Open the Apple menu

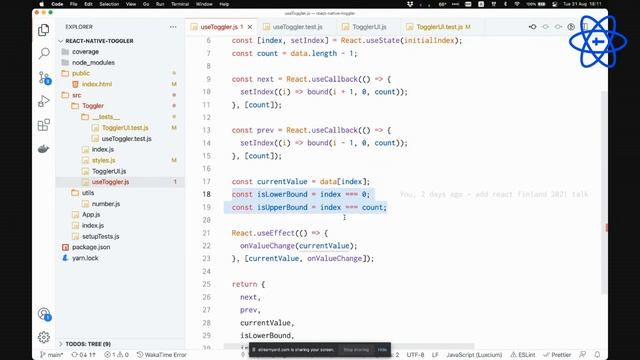point(41,4)
